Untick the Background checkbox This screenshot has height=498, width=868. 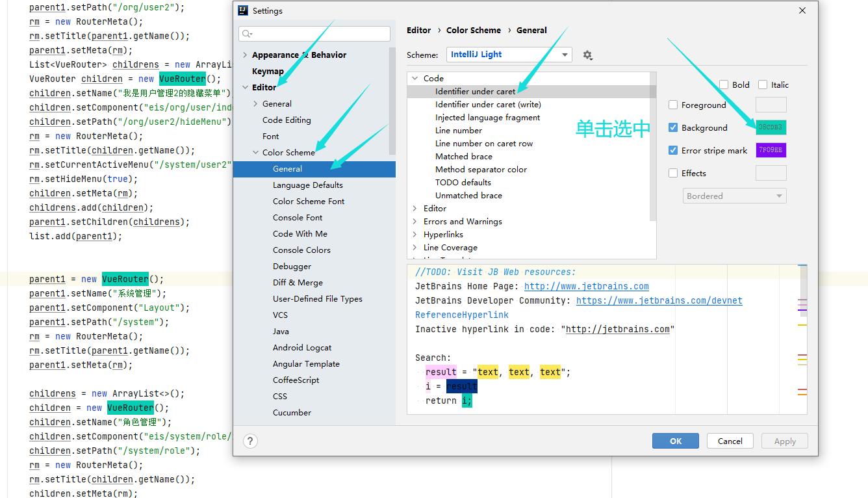pos(673,127)
